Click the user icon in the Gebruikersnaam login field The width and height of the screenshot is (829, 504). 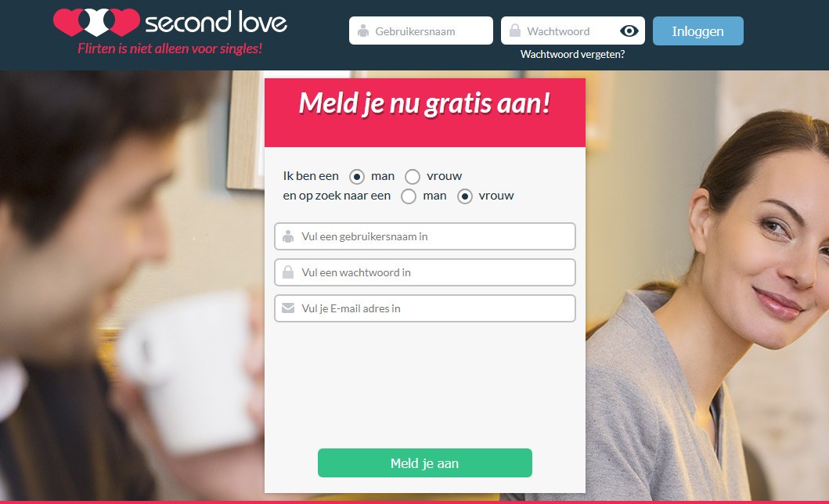pyautogui.click(x=363, y=31)
